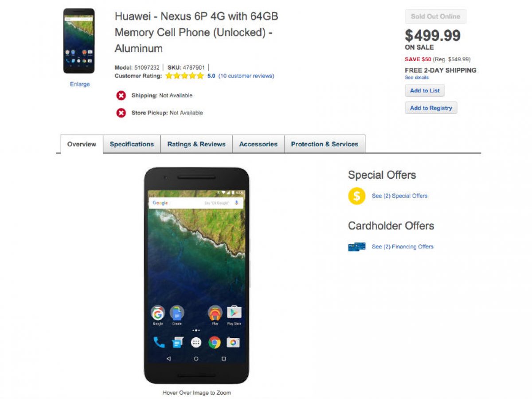The width and height of the screenshot is (532, 399).
Task: Open See (2) Special Offers link
Action: (x=399, y=196)
